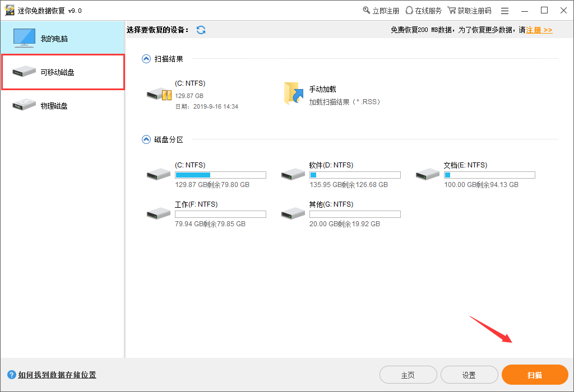
Task: Click the 手动加载 folder icon
Action: pos(294,94)
